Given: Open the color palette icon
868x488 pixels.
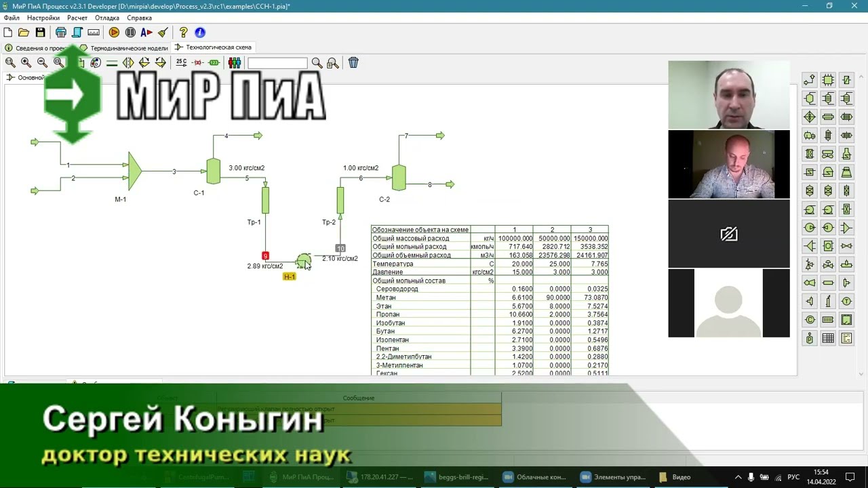Looking at the screenshot, I should [x=96, y=62].
